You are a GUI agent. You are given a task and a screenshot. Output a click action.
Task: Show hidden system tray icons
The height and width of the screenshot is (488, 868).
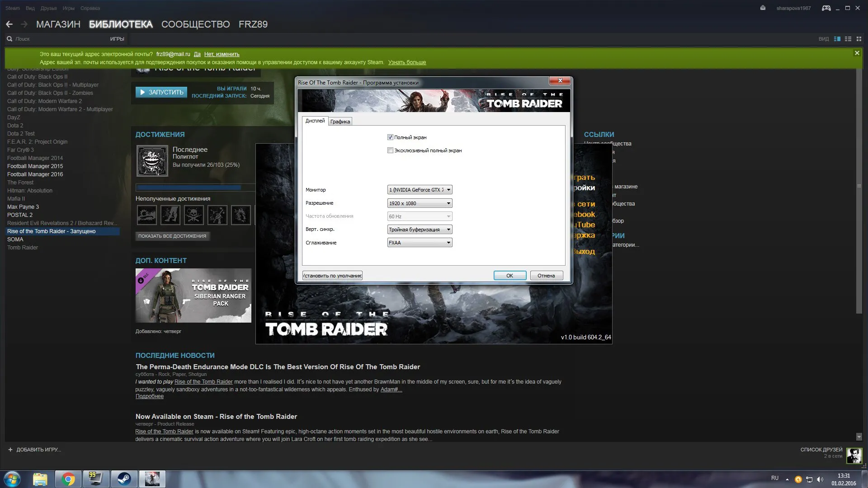coord(787,479)
